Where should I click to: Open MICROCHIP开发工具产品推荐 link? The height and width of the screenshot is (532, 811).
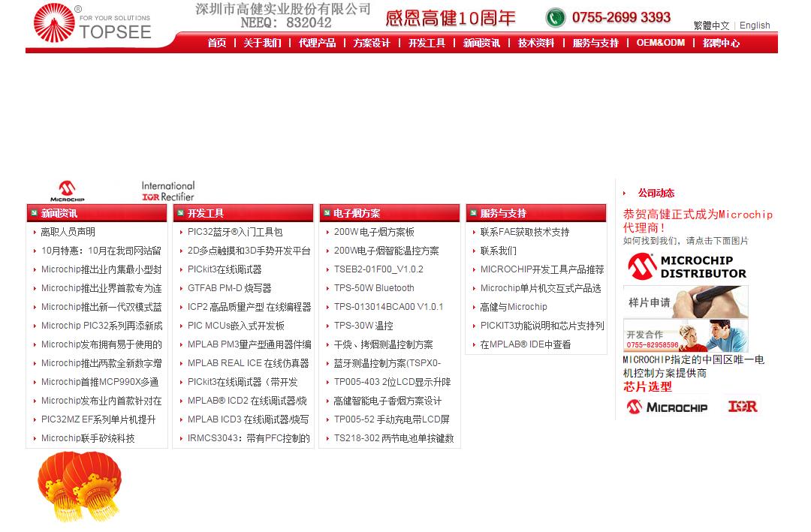tap(542, 269)
